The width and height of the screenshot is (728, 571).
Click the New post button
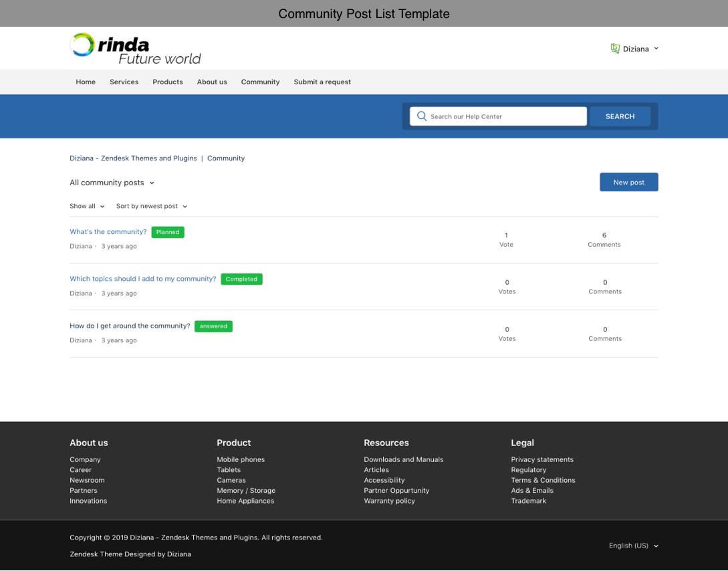[x=628, y=183]
